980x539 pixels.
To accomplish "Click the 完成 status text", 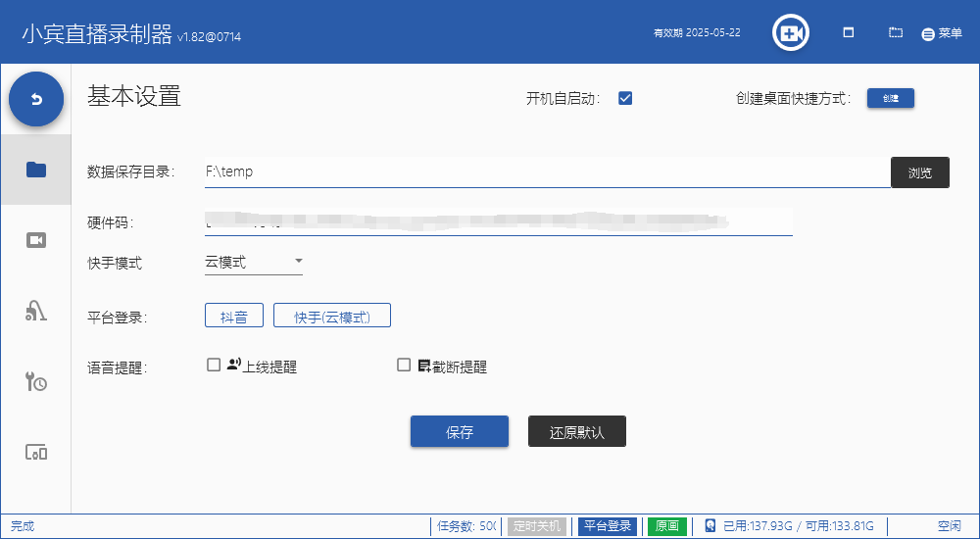I will click(x=23, y=526).
